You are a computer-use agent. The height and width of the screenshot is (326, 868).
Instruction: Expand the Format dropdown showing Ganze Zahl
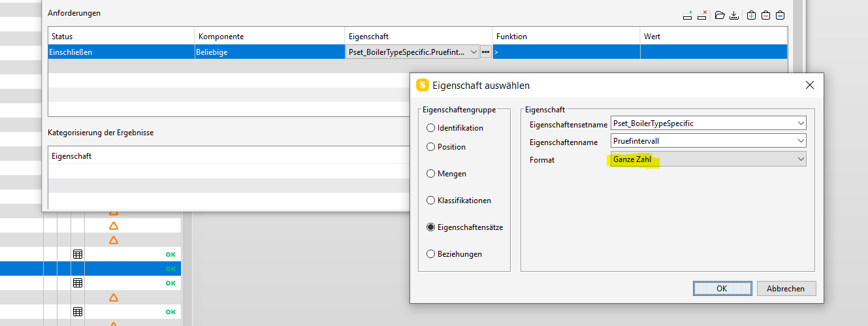(708, 159)
